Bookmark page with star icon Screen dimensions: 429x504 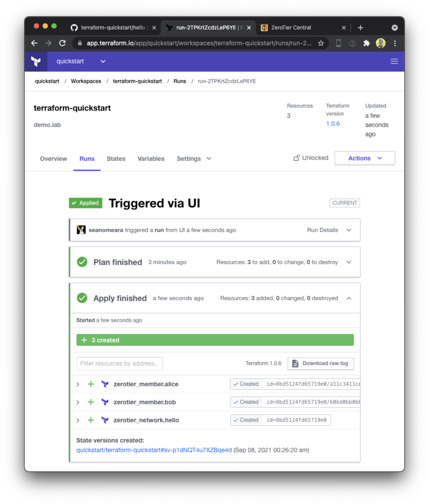coord(321,43)
